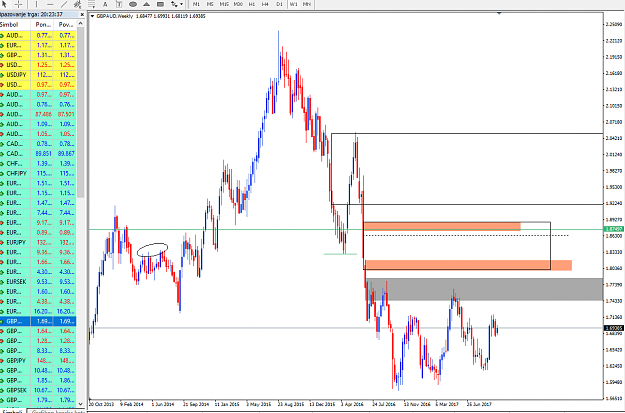Screen dimensions: 625x413
Task: Select the cursor arrow tool
Action: point(5,4)
